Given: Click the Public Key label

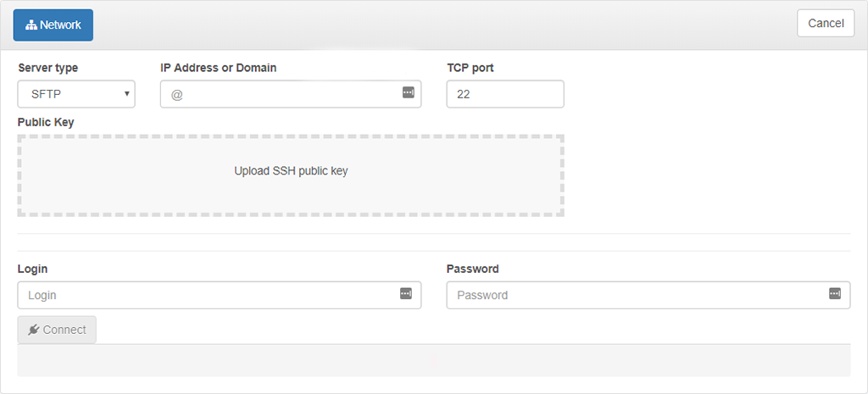Looking at the screenshot, I should click(46, 122).
